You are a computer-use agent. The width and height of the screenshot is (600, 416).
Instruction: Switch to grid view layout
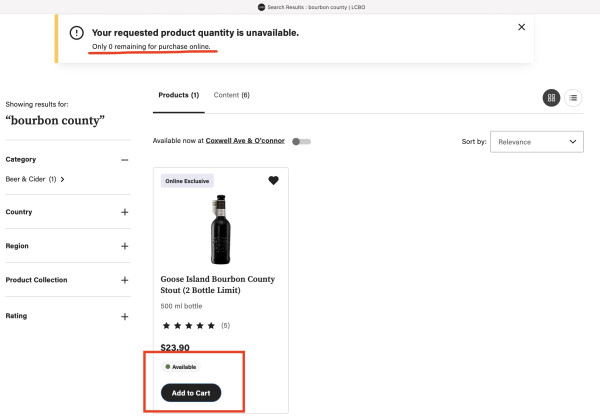[x=551, y=98]
